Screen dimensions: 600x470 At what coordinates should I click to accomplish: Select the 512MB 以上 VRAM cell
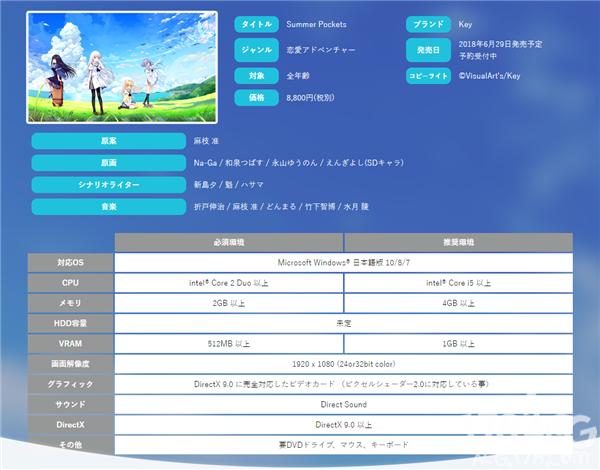click(x=229, y=344)
